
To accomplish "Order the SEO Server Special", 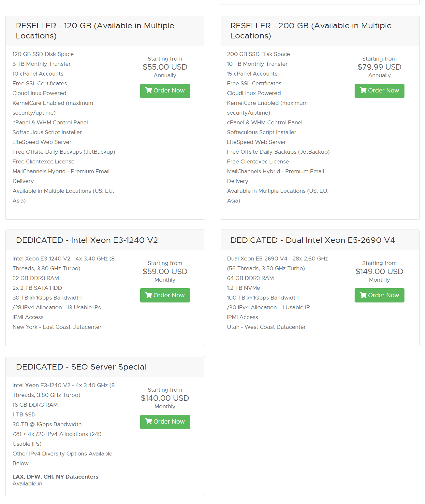I will click(165, 422).
